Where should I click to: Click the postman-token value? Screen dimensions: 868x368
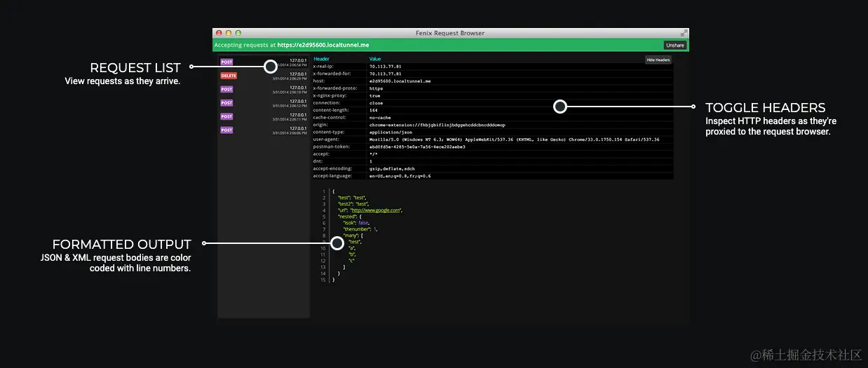(x=416, y=146)
